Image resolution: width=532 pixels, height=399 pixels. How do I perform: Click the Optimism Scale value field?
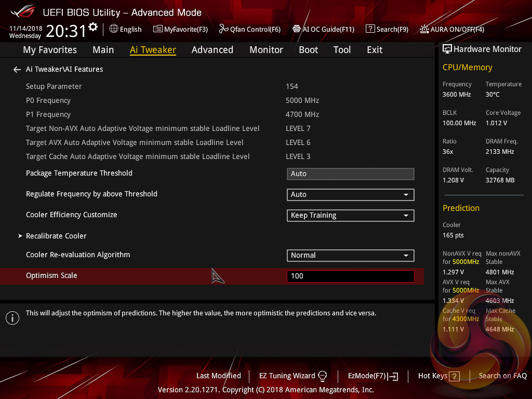tap(350, 276)
